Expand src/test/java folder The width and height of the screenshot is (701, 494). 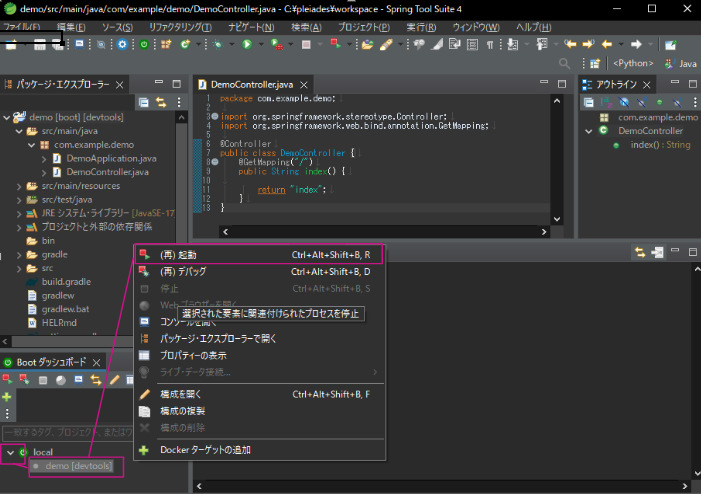[19, 200]
